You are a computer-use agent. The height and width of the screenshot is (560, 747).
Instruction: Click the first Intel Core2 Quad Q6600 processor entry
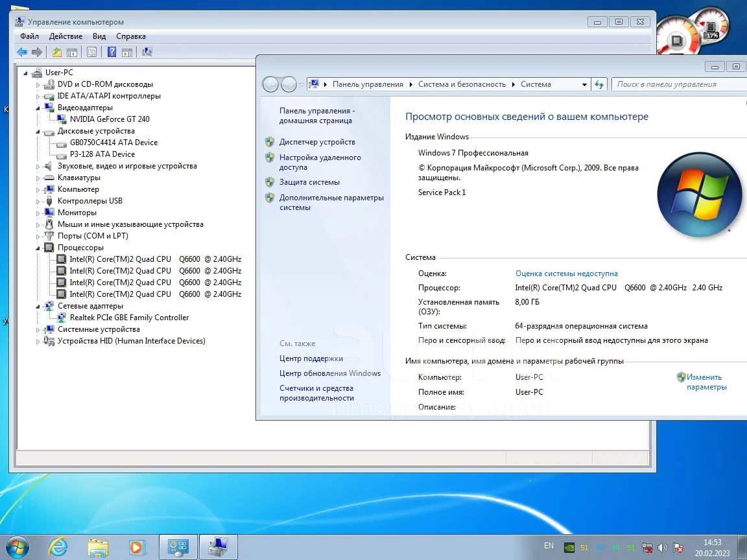(156, 259)
